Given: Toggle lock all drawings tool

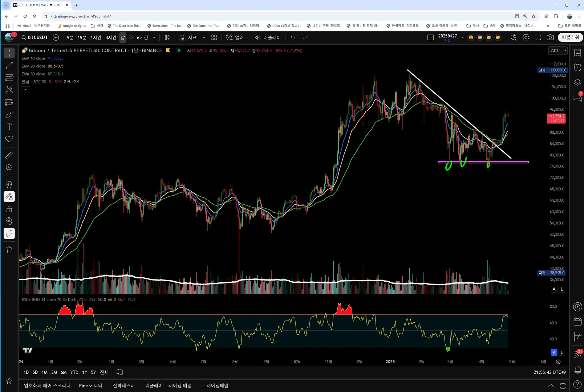Looking at the screenshot, I should pos(9,209).
